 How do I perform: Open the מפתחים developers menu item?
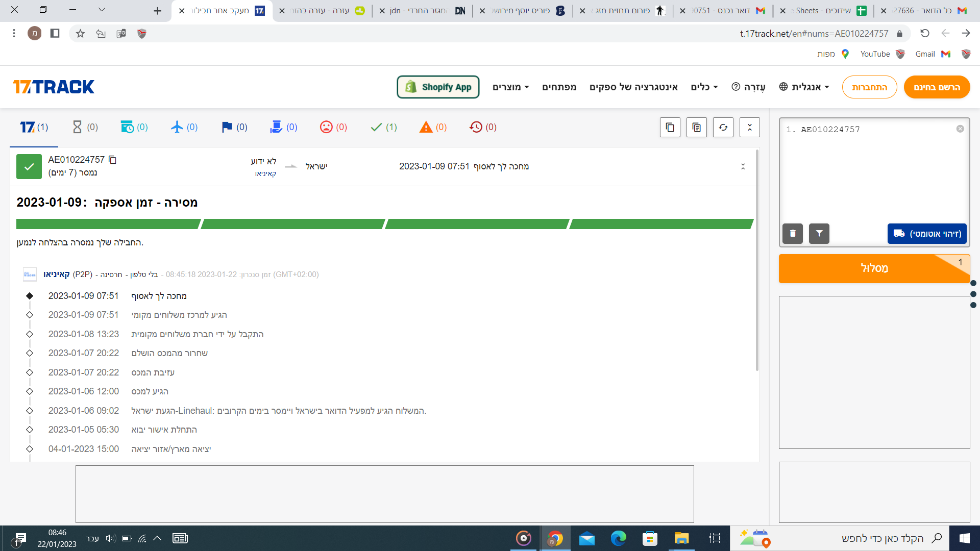(x=559, y=87)
